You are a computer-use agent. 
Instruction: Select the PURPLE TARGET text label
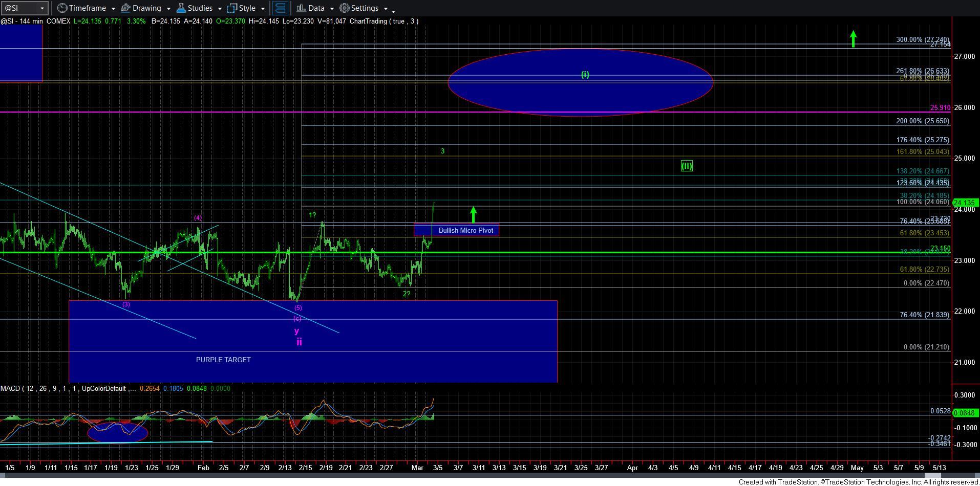(223, 360)
